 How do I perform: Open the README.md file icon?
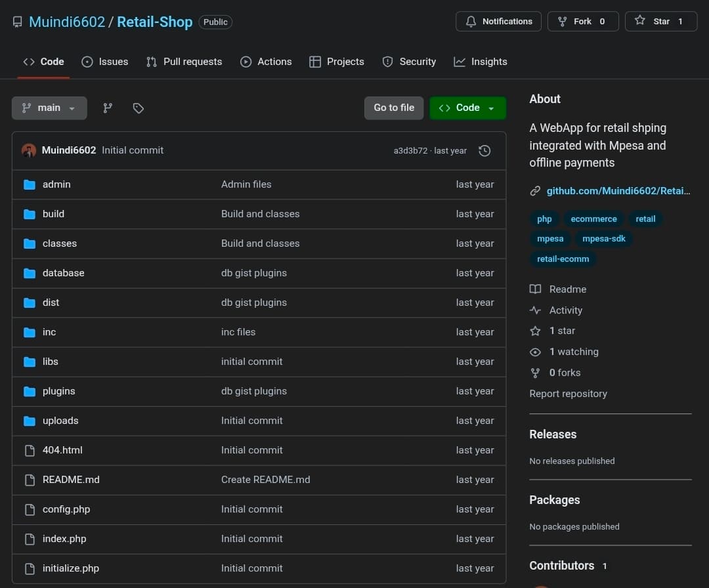(x=29, y=480)
